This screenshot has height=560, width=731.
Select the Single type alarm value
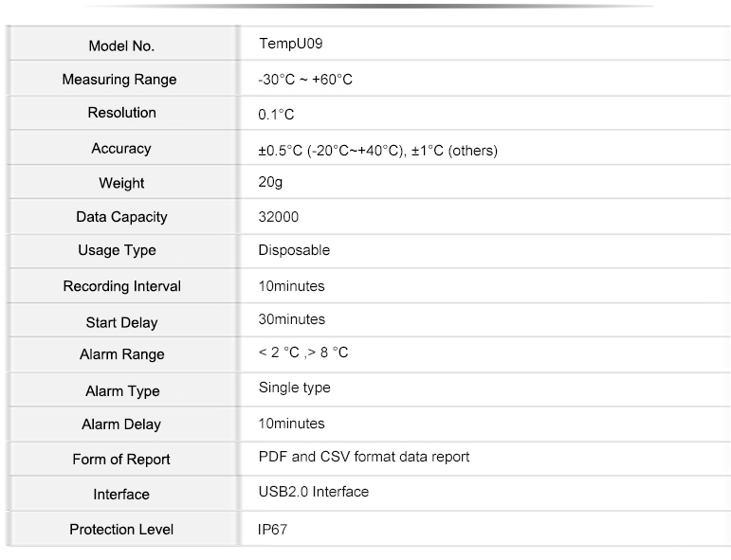tap(295, 388)
